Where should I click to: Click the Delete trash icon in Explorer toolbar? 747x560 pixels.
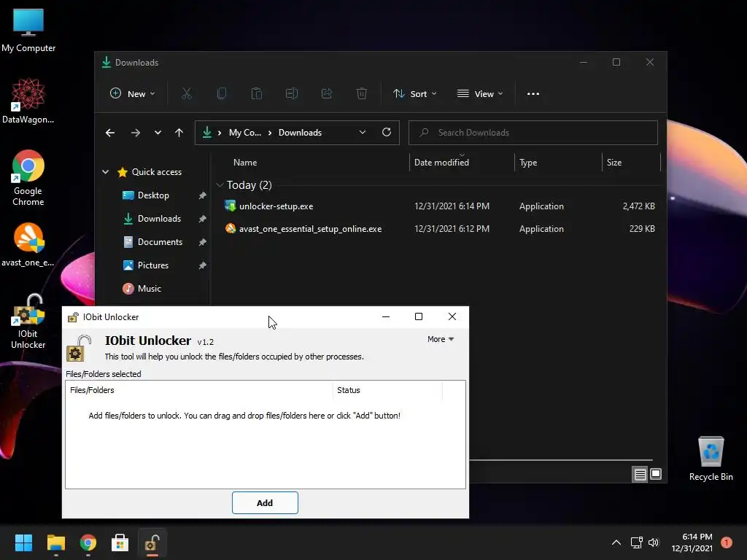(x=362, y=94)
